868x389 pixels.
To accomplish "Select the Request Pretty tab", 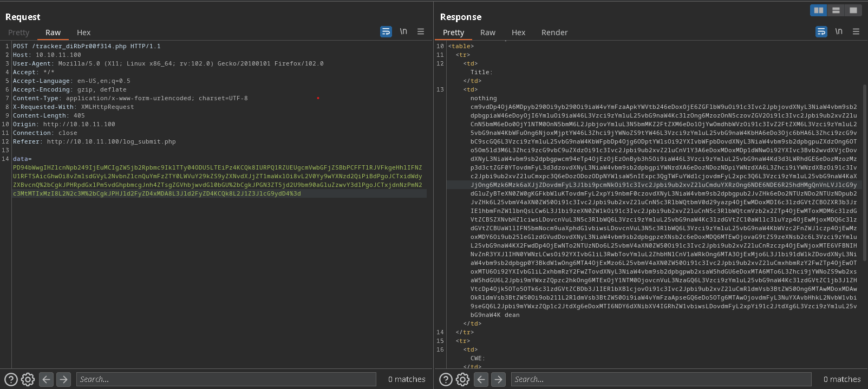I will (x=19, y=33).
